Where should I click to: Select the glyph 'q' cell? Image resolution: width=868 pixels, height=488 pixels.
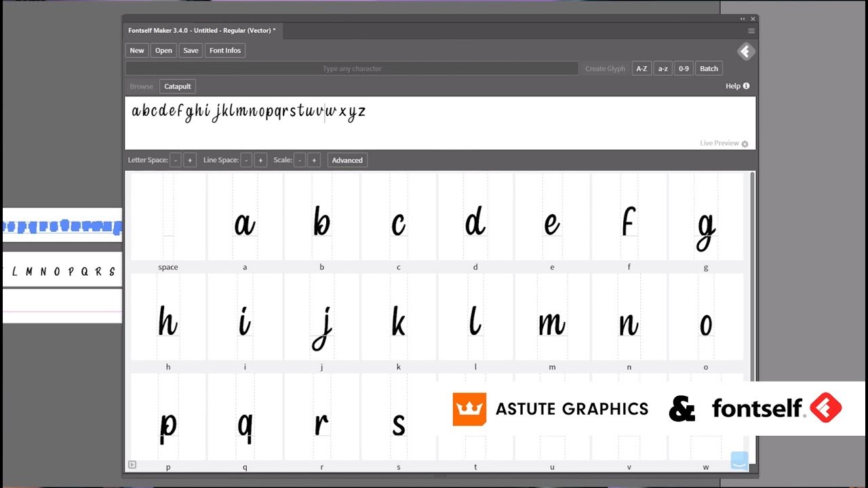click(x=245, y=418)
